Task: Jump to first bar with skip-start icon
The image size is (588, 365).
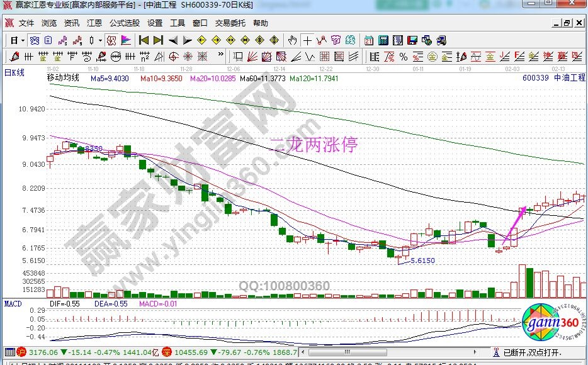Action: click(x=144, y=40)
